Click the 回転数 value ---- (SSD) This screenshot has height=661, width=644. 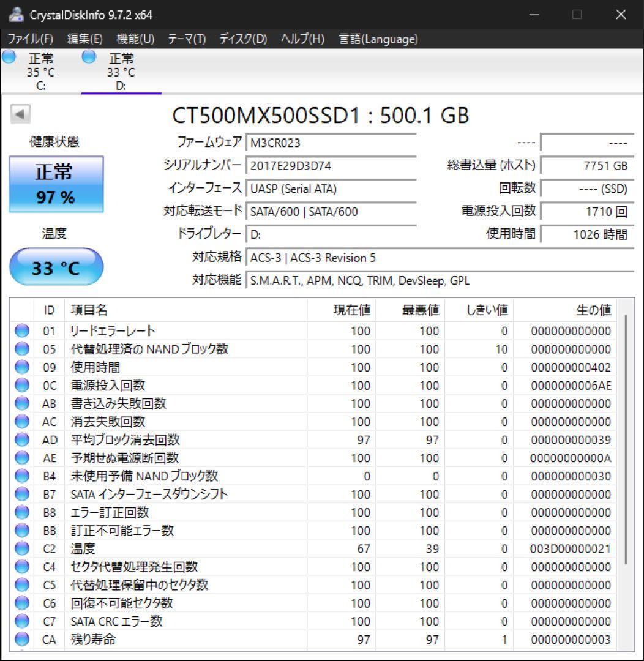(587, 189)
